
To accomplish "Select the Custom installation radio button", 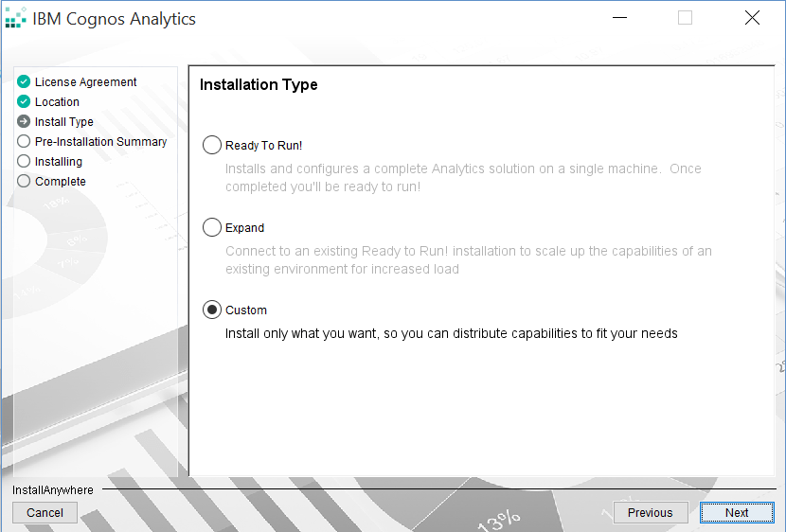I will [212, 310].
